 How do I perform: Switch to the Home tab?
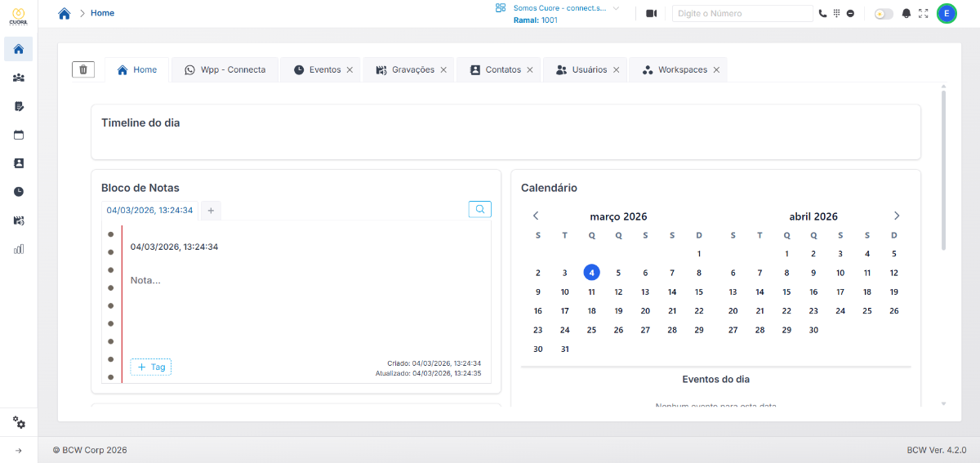[x=137, y=70]
